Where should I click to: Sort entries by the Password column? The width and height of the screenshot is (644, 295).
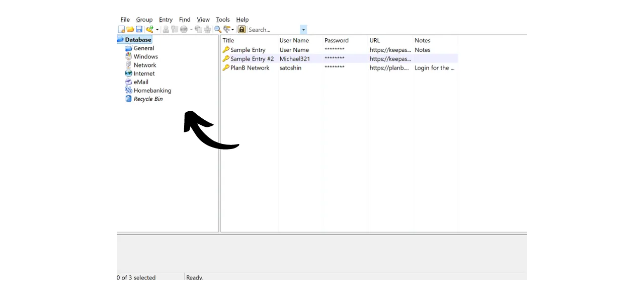336,40
